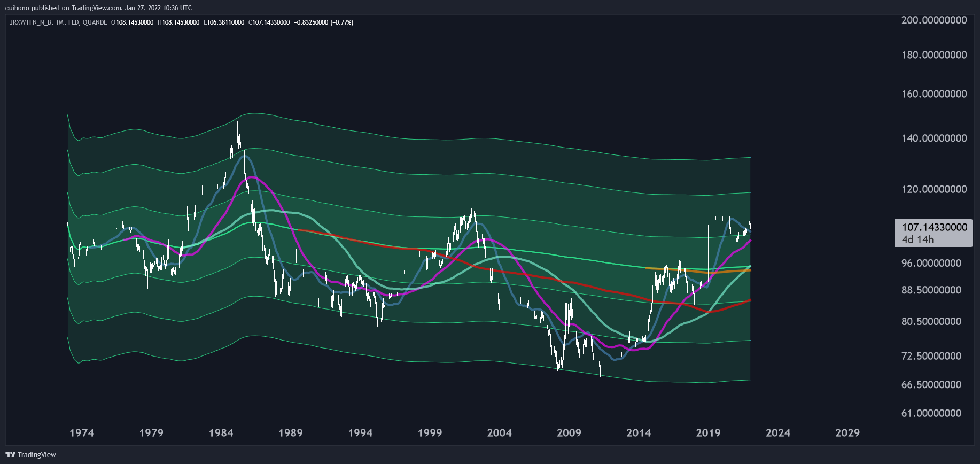Screen dimensions: 980x464
Task: Click the 1989 label on time axis
Action: tap(290, 433)
